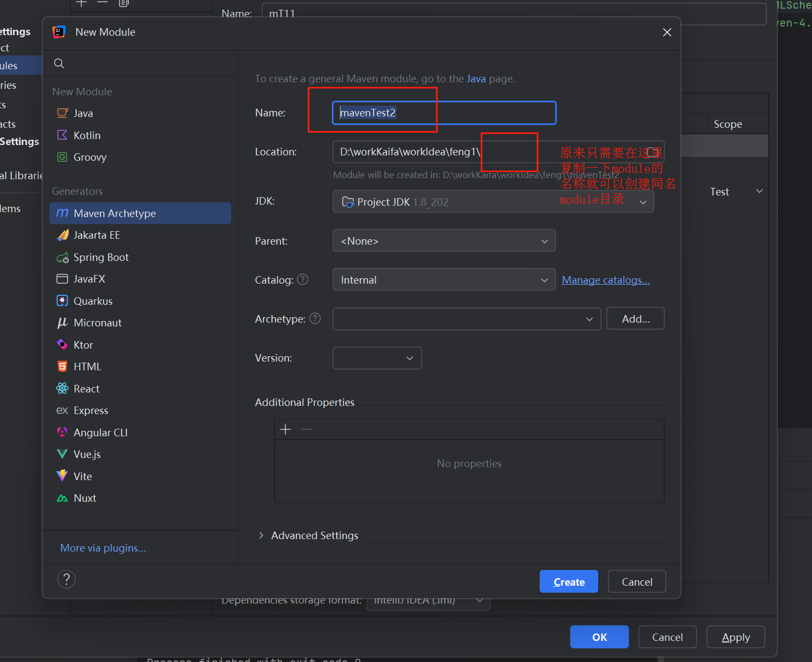Open help via the bottom-left question mark
The height and width of the screenshot is (662, 812).
[67, 579]
